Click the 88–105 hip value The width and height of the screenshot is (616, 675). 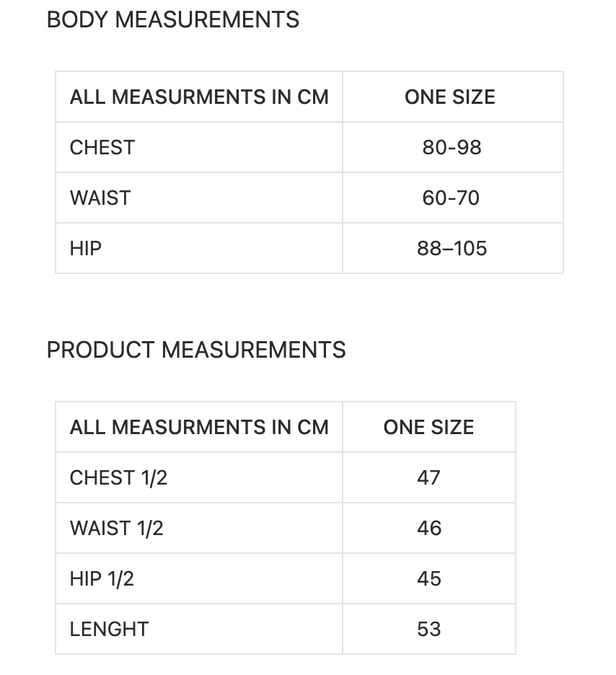coord(452,248)
